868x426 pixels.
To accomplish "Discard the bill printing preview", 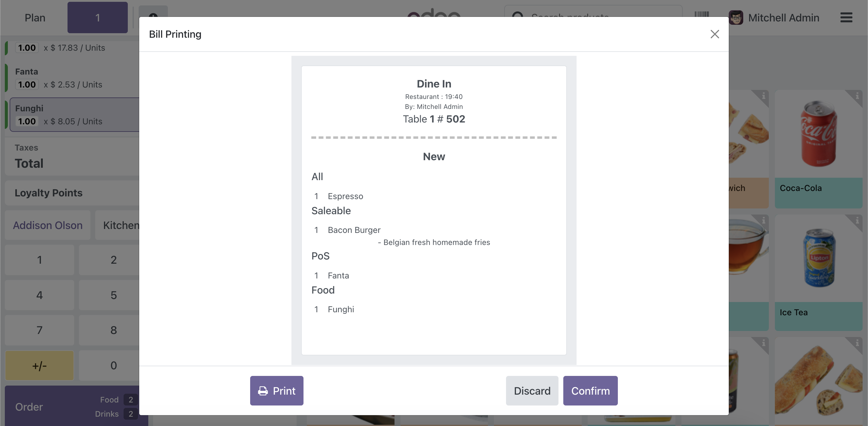I will pos(532,391).
